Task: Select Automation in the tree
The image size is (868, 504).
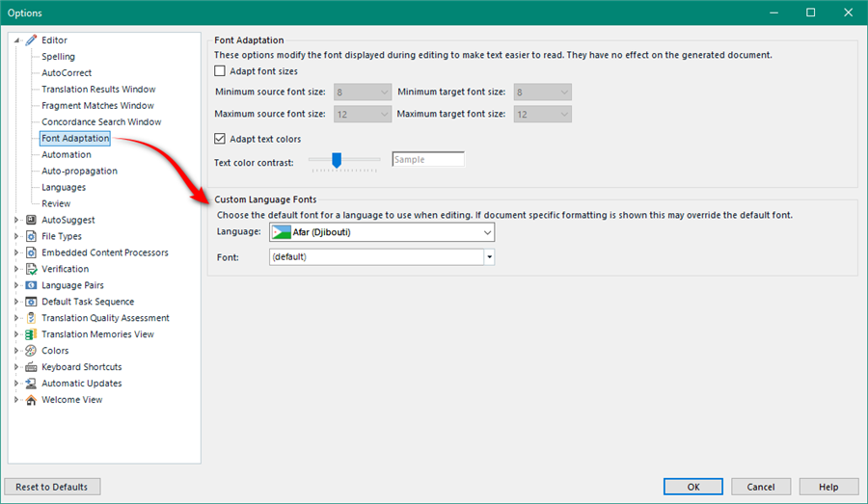Action: (x=67, y=154)
